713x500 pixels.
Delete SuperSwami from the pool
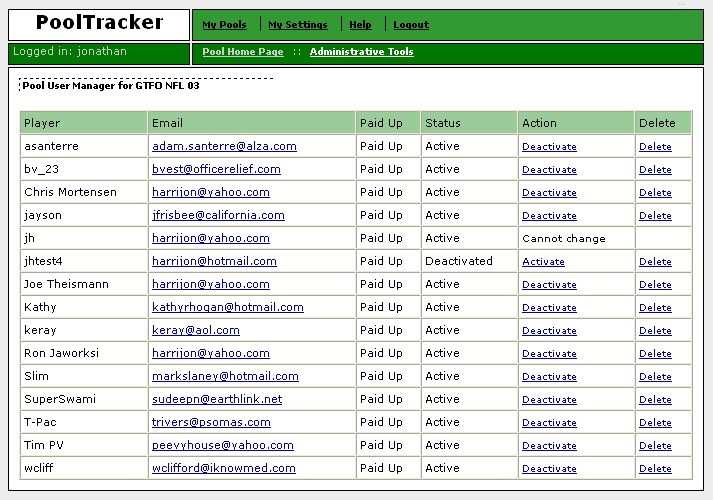click(x=655, y=400)
